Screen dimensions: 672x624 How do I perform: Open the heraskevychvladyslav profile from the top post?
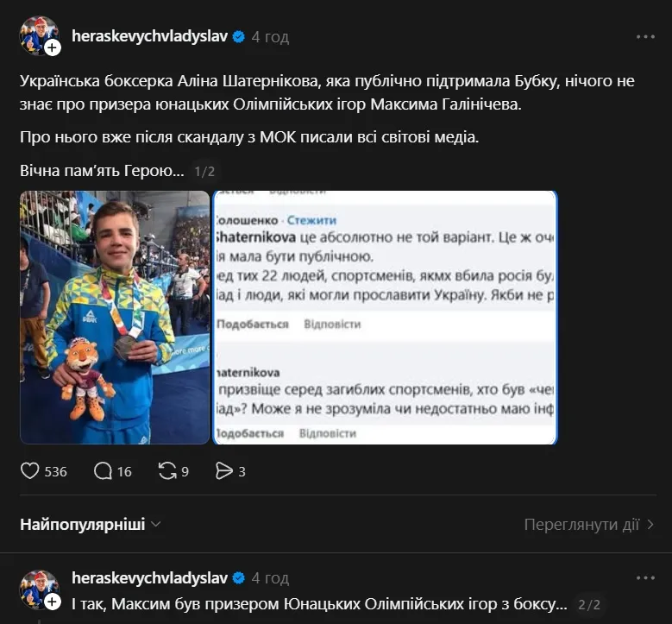point(149,36)
